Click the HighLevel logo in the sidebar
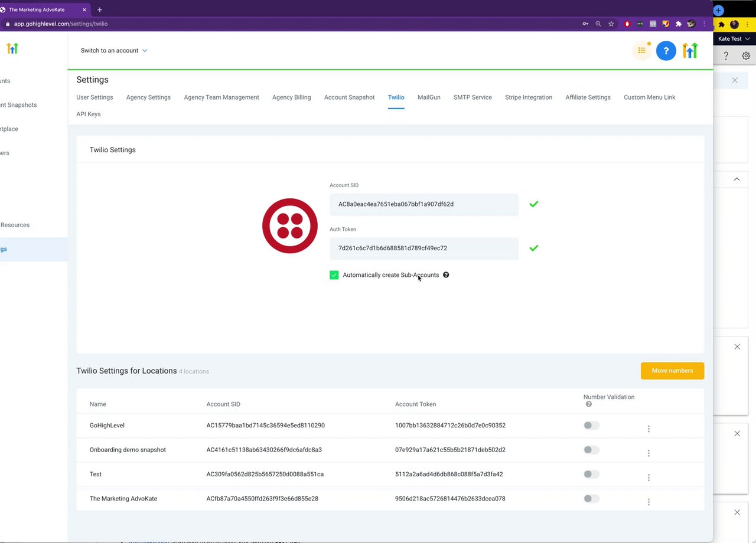The height and width of the screenshot is (543, 756). coord(12,48)
